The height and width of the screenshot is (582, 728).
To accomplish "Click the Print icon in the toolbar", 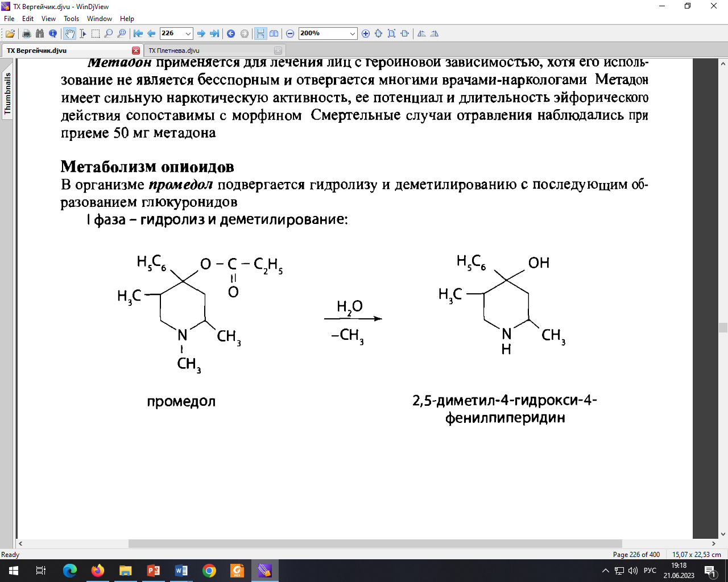I will 26,34.
